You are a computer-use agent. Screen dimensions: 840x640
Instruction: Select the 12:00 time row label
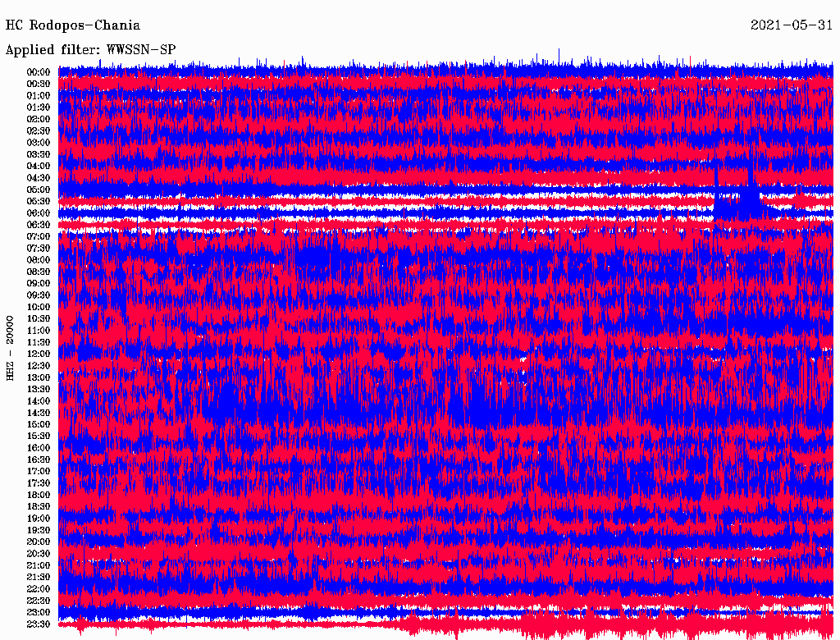[x=39, y=354]
